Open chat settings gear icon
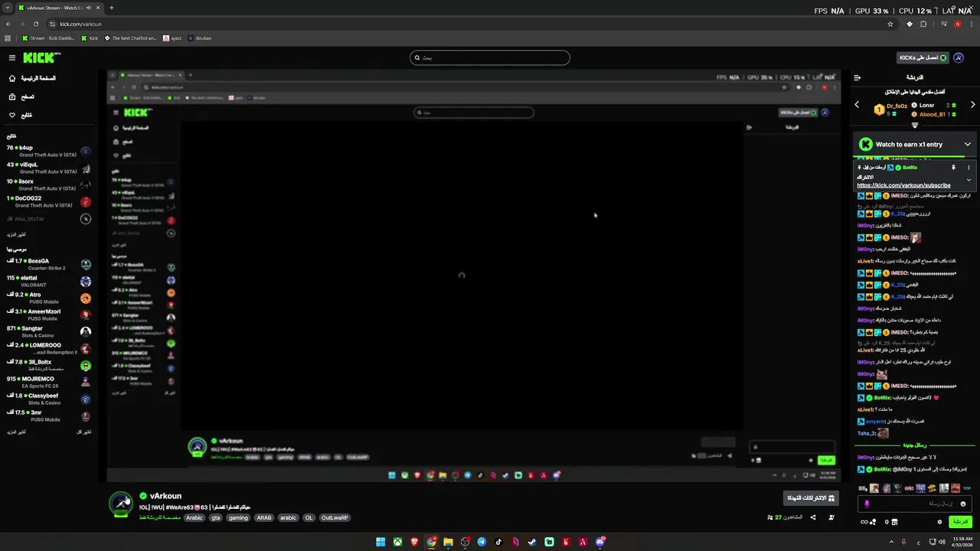The height and width of the screenshot is (551, 980). (x=939, y=522)
